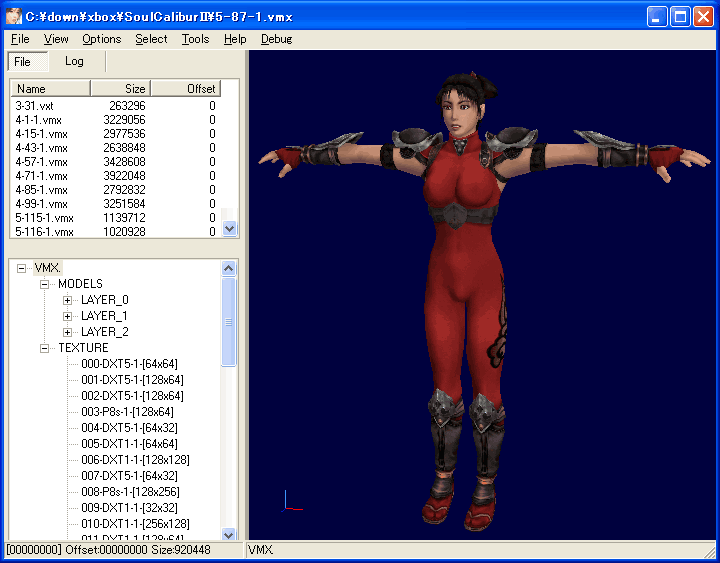Open the Help menu

(235, 39)
